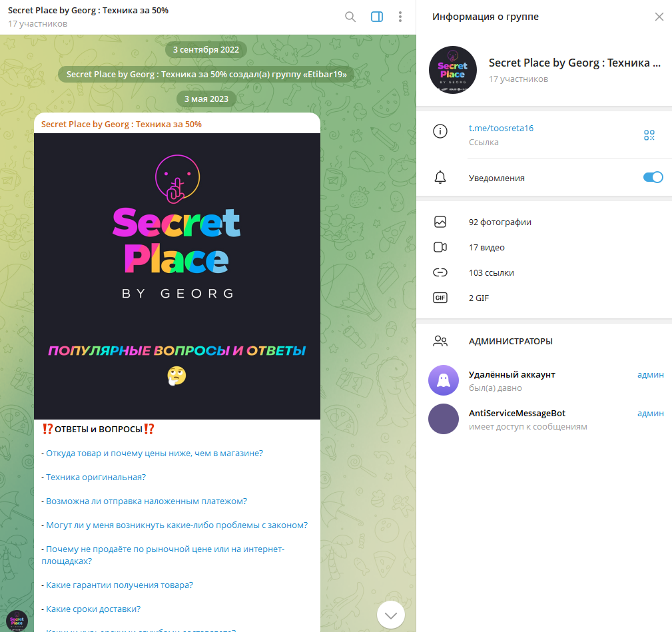Click the photos icon in media list
The image size is (672, 632).
440,222
